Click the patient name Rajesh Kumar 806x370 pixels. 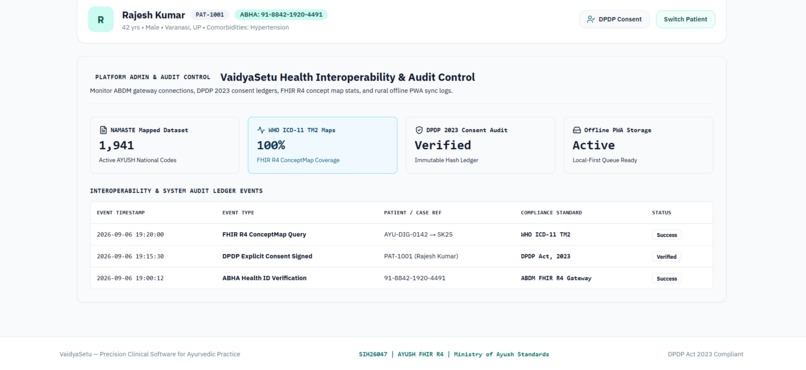[x=153, y=15]
